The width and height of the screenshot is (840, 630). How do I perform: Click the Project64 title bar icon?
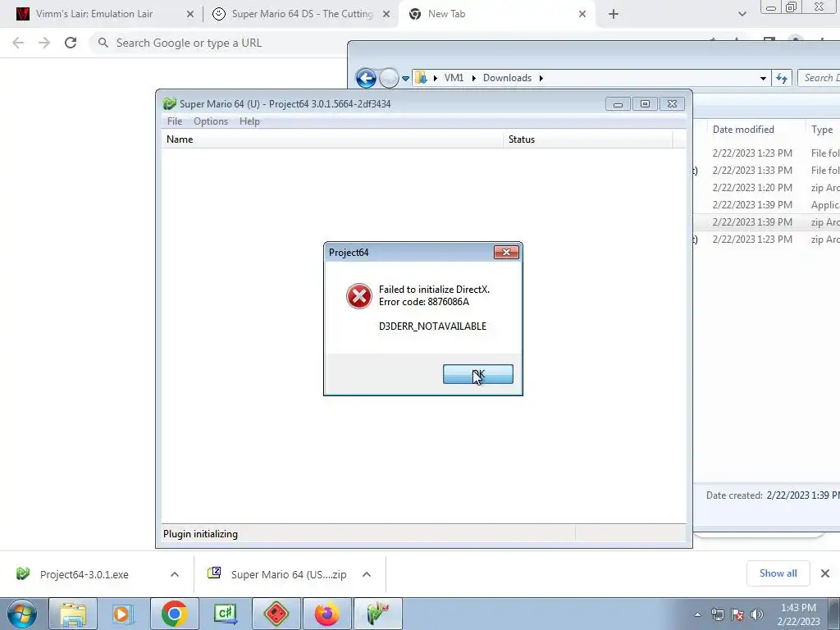click(169, 103)
